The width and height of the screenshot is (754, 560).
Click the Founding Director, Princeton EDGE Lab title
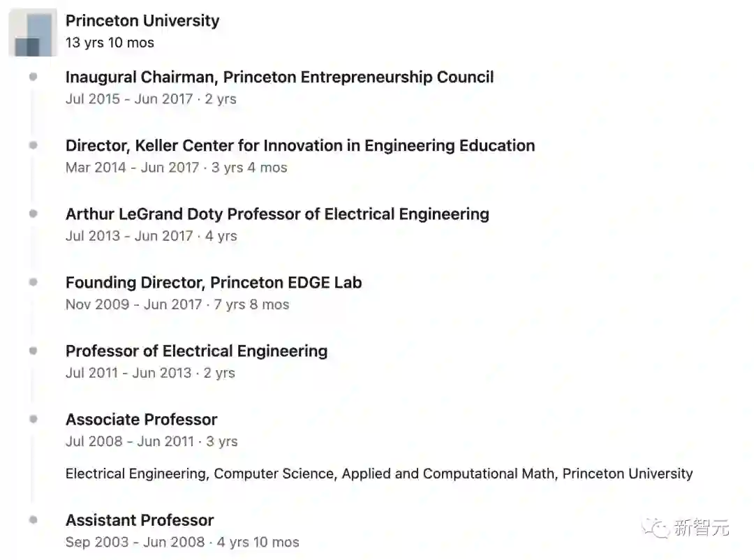(x=214, y=282)
